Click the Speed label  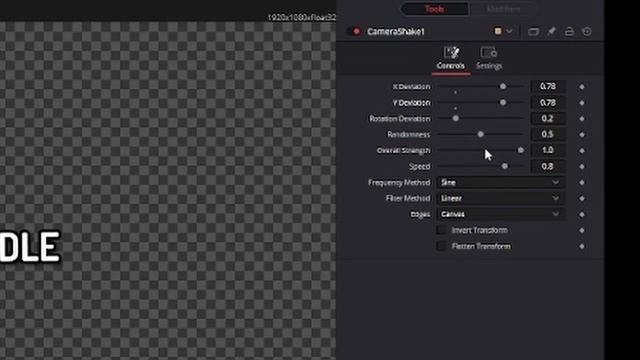click(420, 166)
